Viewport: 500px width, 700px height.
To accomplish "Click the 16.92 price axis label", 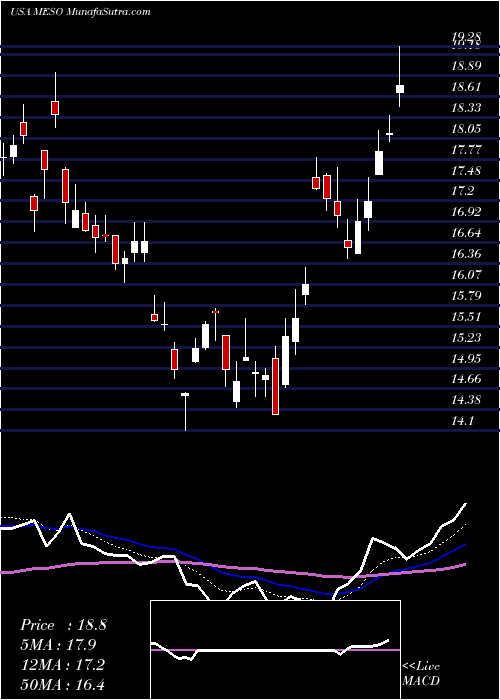I will coord(466,212).
